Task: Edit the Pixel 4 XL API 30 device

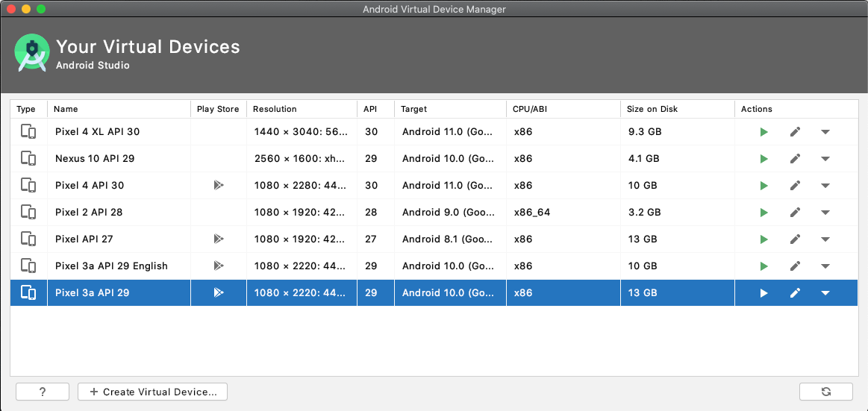Action: point(795,131)
